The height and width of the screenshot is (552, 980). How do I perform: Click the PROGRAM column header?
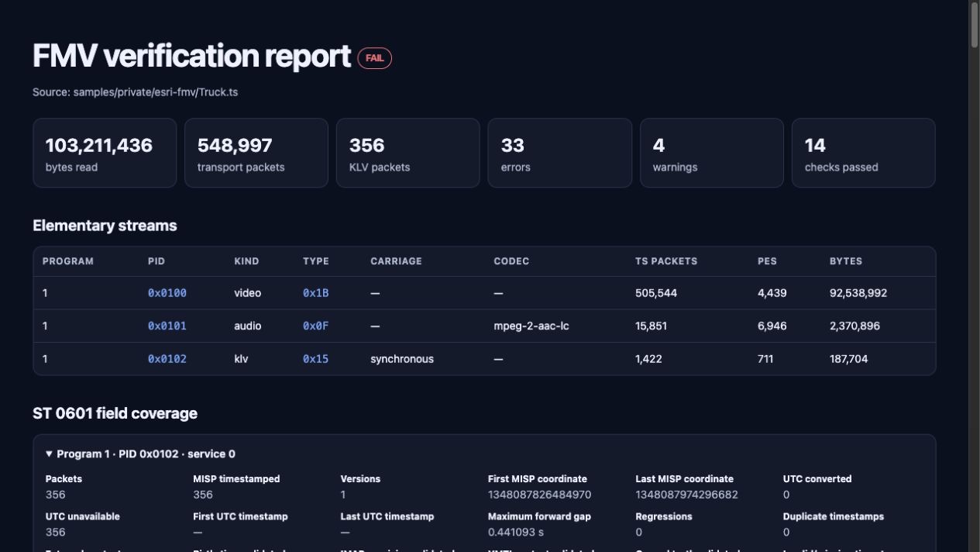pyautogui.click(x=68, y=261)
